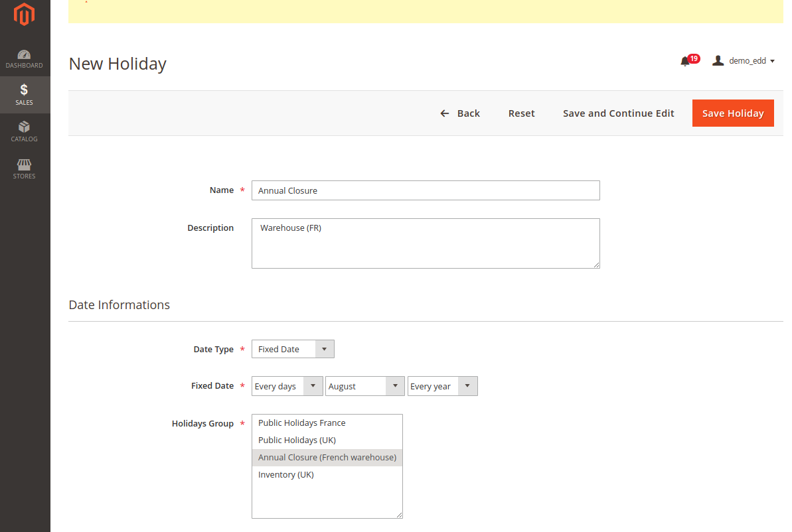
Task: Click the Description textarea resize handle
Action: [x=597, y=265]
